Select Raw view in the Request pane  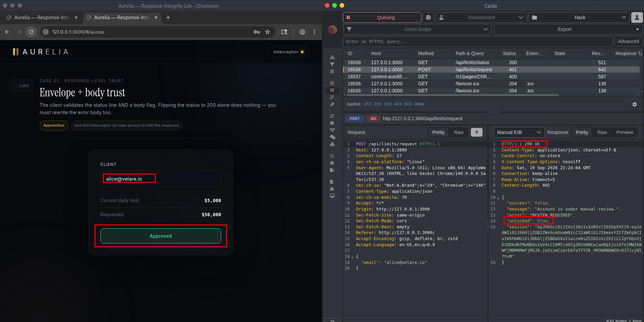pyautogui.click(x=458, y=132)
